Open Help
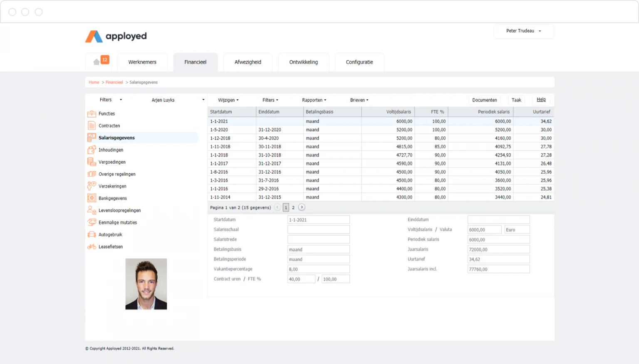Viewport: 639px width, 364px height. (x=541, y=99)
